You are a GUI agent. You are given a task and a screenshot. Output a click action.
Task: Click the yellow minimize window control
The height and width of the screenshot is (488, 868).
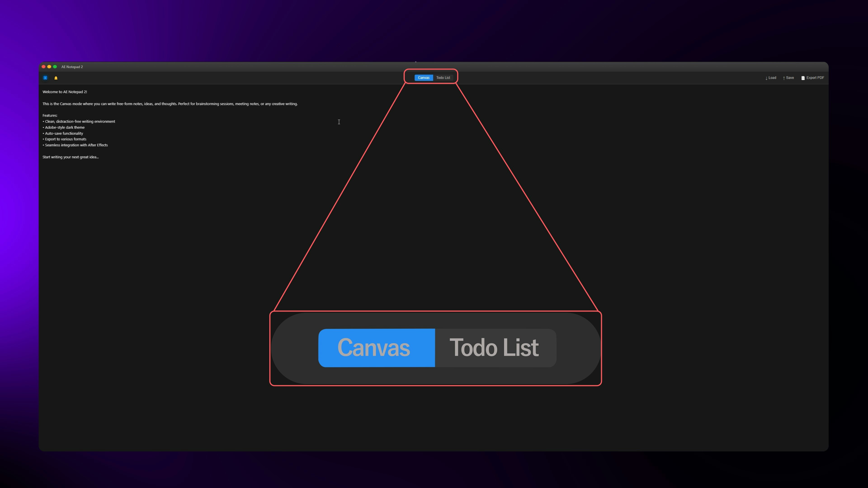(x=49, y=67)
